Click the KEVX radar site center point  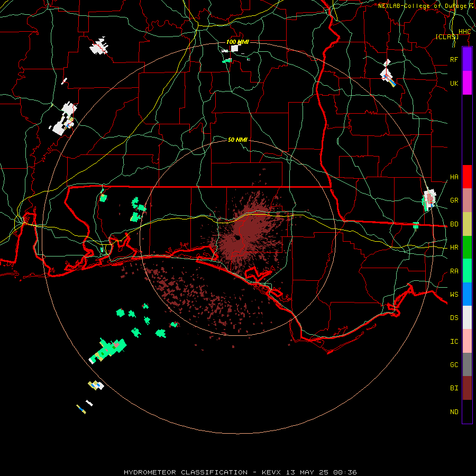tap(237, 237)
